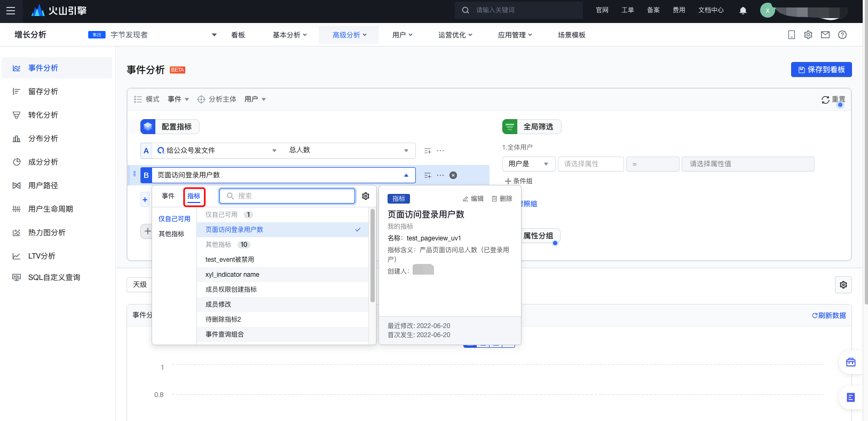Remove metric B with the circle x icon
The width and height of the screenshot is (868, 421).
453,175
